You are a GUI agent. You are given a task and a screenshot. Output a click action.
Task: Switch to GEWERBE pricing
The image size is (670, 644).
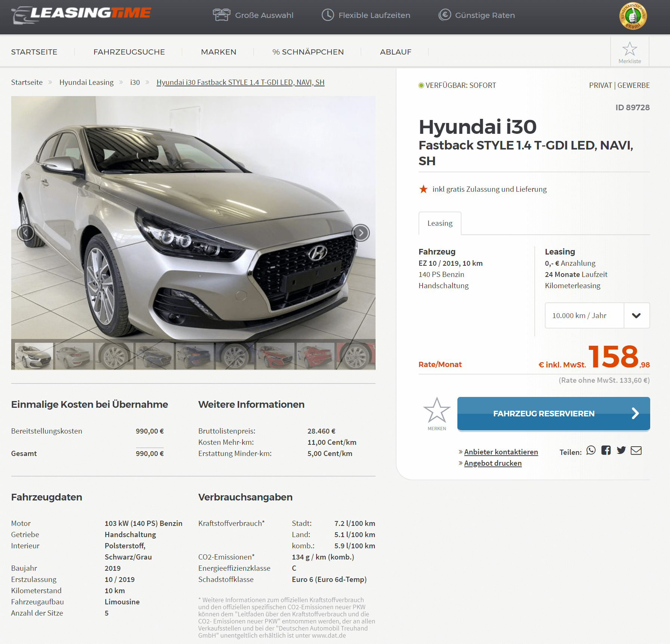[633, 85]
